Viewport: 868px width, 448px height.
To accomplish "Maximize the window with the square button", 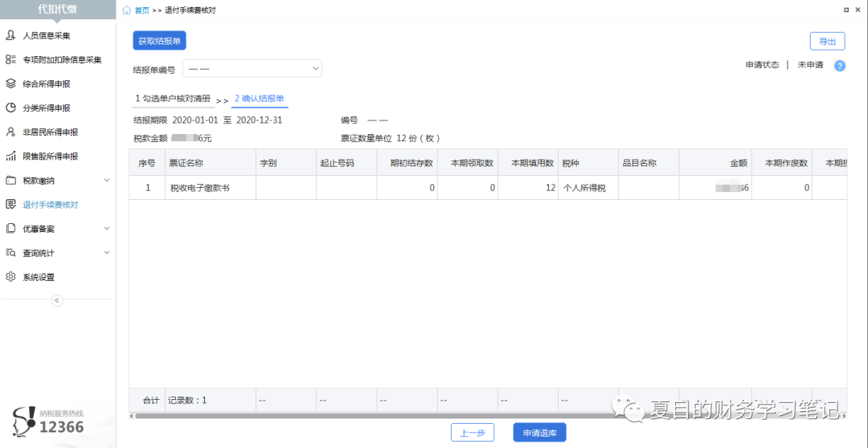I will click(845, 10).
